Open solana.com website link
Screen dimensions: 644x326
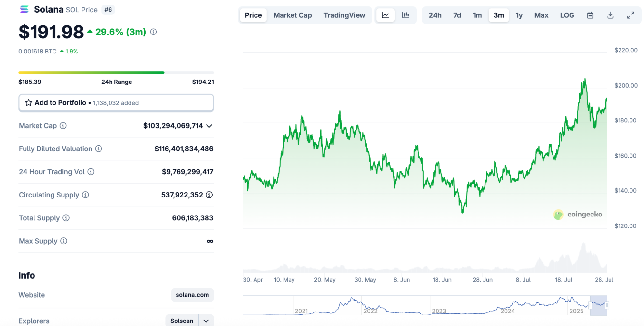(x=192, y=295)
